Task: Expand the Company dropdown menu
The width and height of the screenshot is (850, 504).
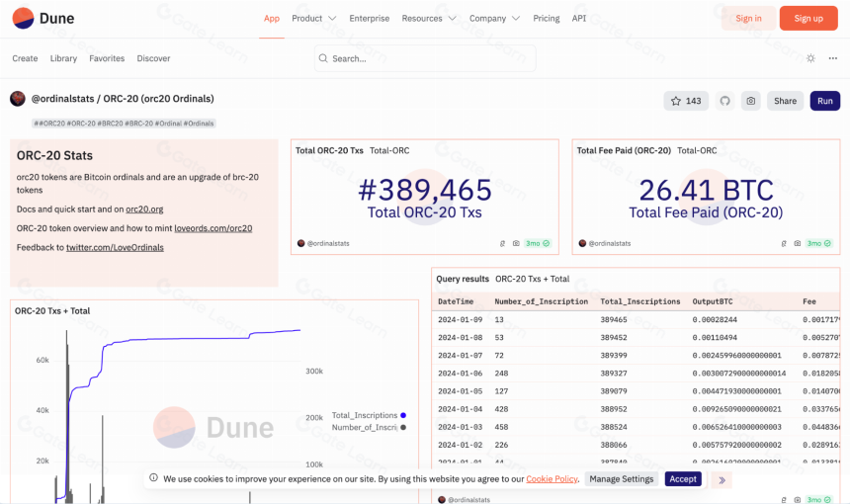Action: (494, 19)
